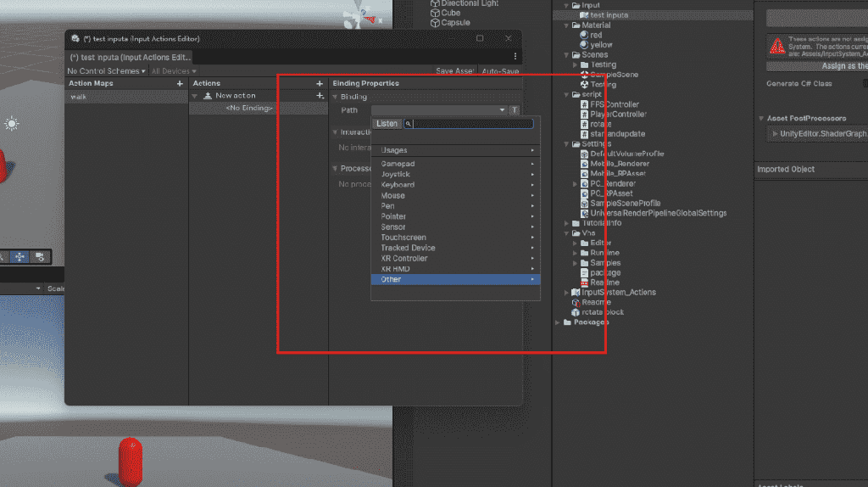Collapse the Processors section foldout
Screen dimensions: 868x487
click(x=335, y=169)
